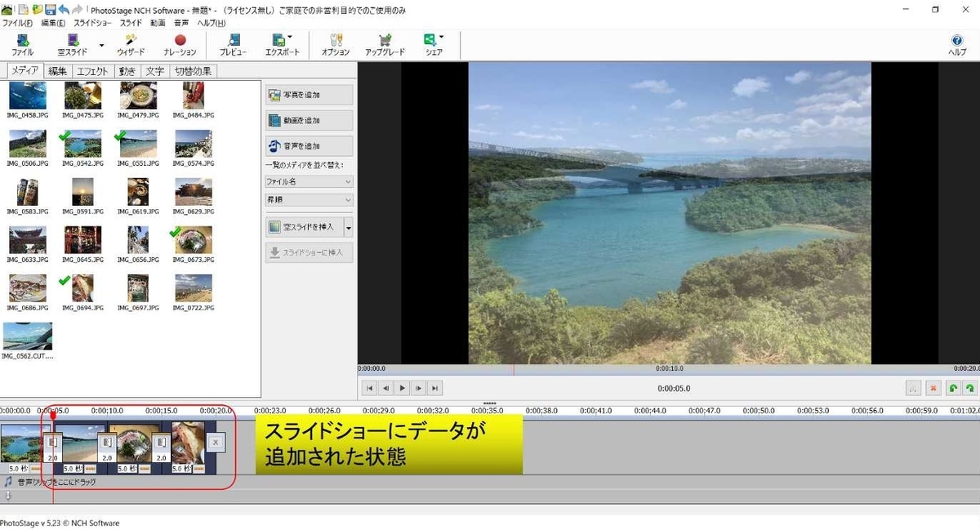
Task: Open the 編集(E) menu
Action: click(x=53, y=23)
